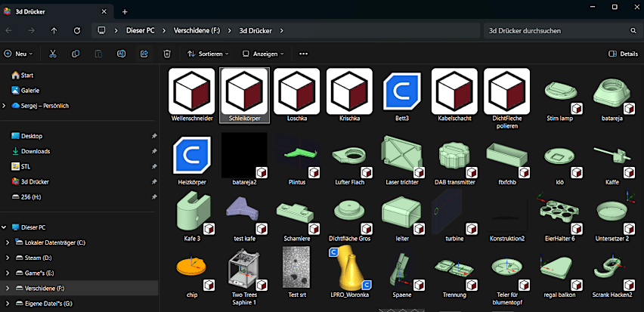Select the Loschka file icon

click(x=297, y=91)
